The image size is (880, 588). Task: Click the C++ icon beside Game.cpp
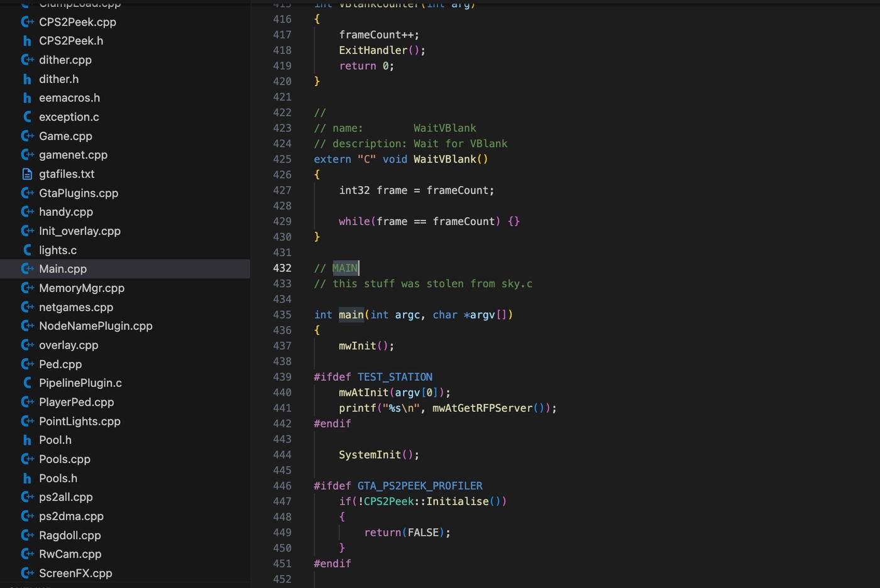point(28,136)
